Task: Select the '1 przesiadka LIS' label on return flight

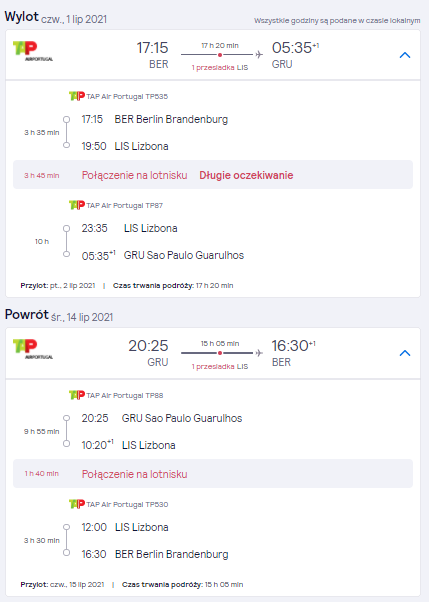Action: [x=220, y=366]
